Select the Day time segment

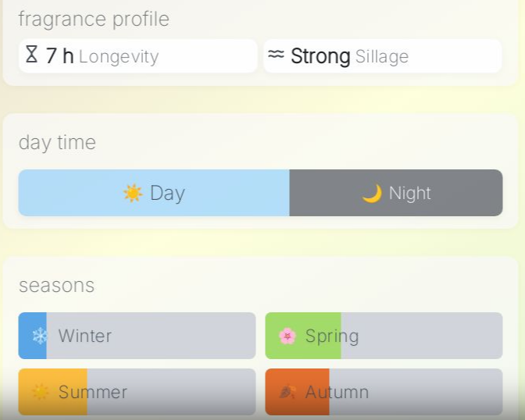pos(154,193)
